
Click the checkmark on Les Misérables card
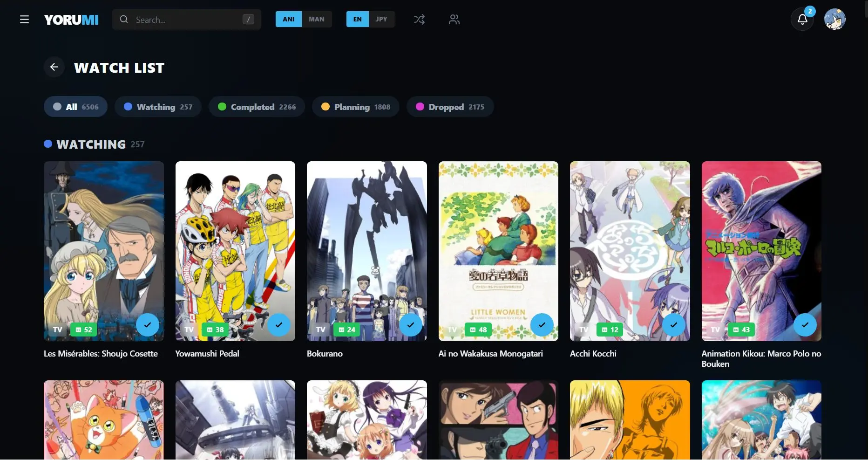tap(148, 325)
